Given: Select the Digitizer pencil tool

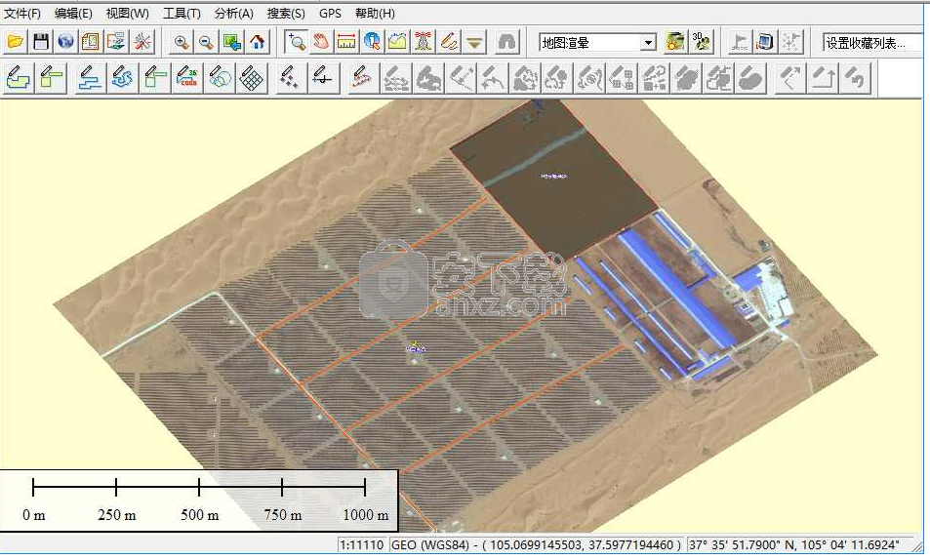Looking at the screenshot, I should (449, 42).
